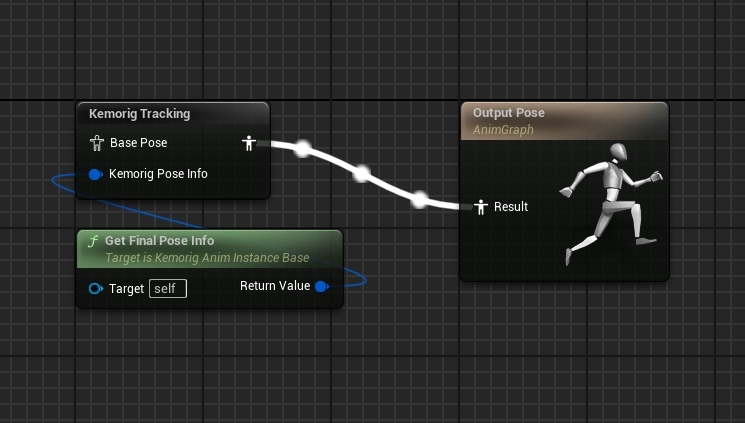Click the Kemorig Pose Info label text
Image resolution: width=745 pixels, height=423 pixels.
tap(158, 174)
